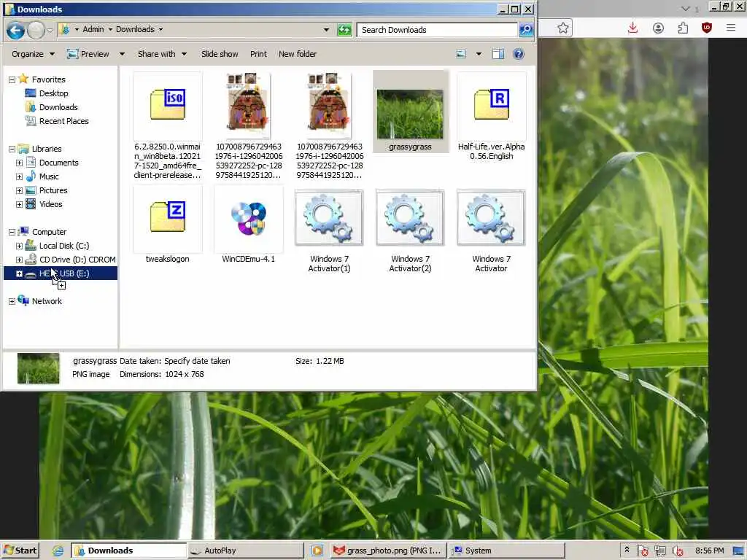This screenshot has height=560, width=747.
Task: Click the media player taskbar icon
Action: (x=317, y=551)
